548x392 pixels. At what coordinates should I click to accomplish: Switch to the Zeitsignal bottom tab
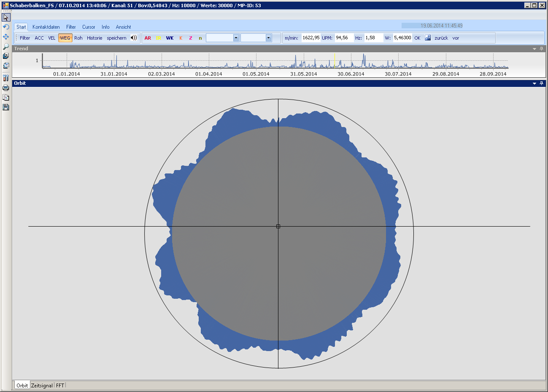pos(42,385)
